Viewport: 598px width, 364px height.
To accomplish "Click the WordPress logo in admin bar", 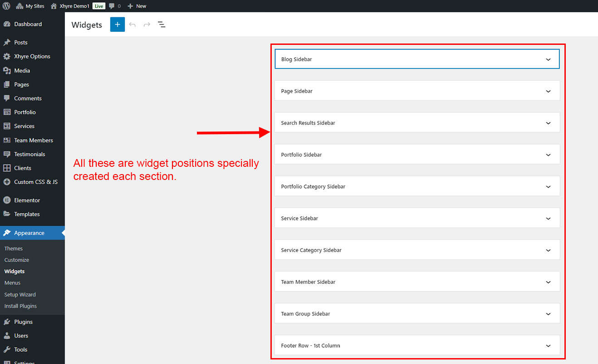I will click(6, 6).
